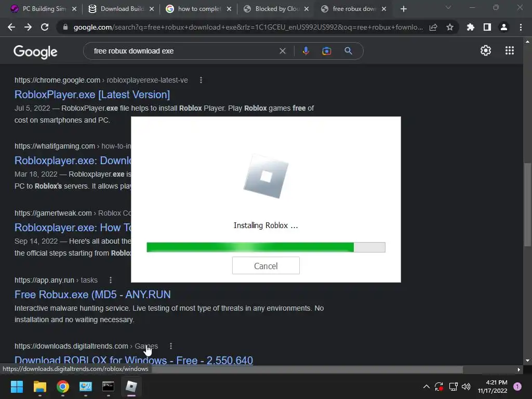The width and height of the screenshot is (532, 399).
Task: Open the volume control in system tray
Action: click(466, 387)
